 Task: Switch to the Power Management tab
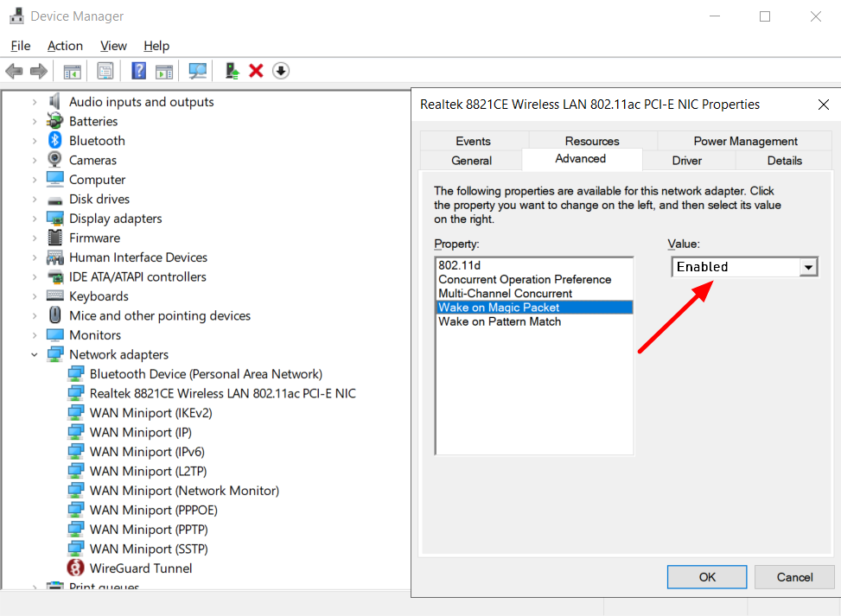(745, 141)
